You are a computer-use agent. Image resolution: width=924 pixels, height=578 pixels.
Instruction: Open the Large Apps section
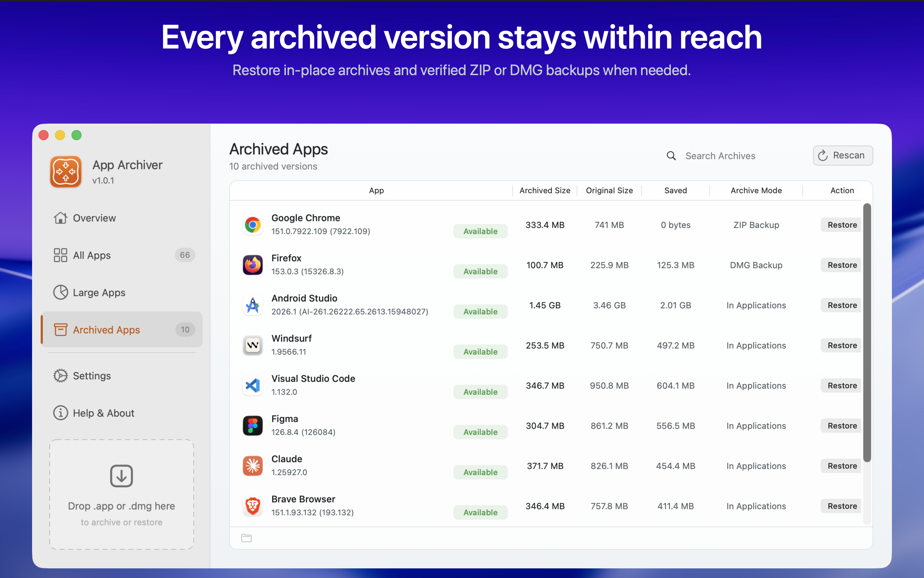(x=121, y=293)
